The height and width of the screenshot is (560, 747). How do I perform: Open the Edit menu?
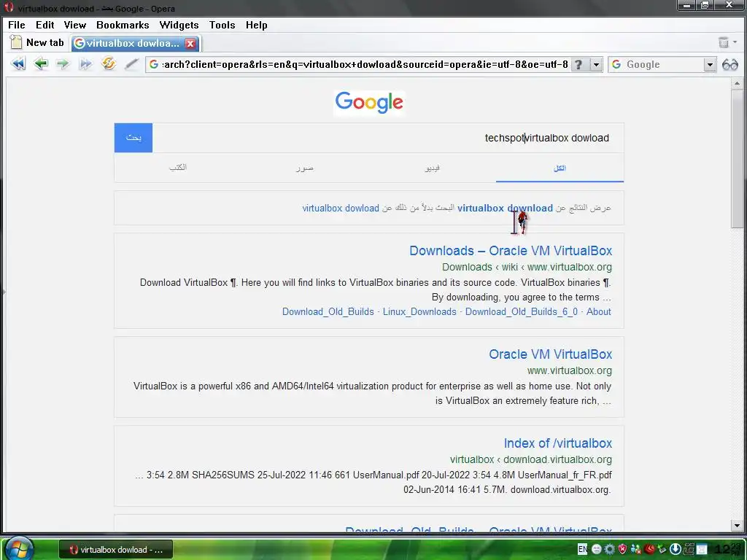point(44,25)
